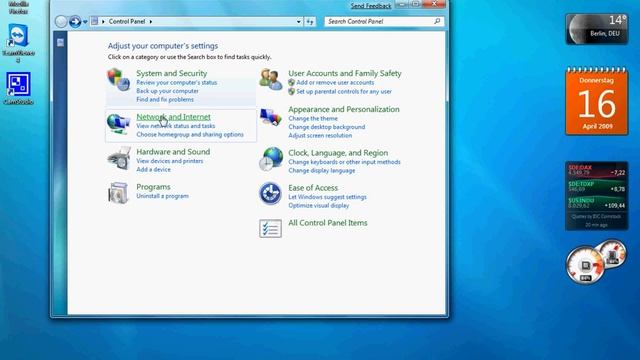Viewport: 640px width, 360px height.
Task: Click View network status and tasks
Action: click(x=176, y=126)
